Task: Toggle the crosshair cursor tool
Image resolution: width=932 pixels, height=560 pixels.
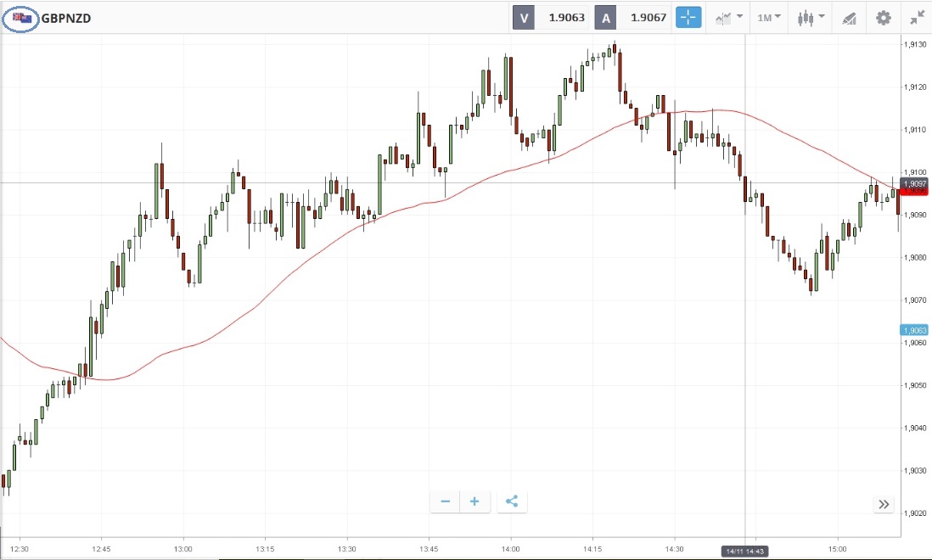Action: click(x=688, y=17)
